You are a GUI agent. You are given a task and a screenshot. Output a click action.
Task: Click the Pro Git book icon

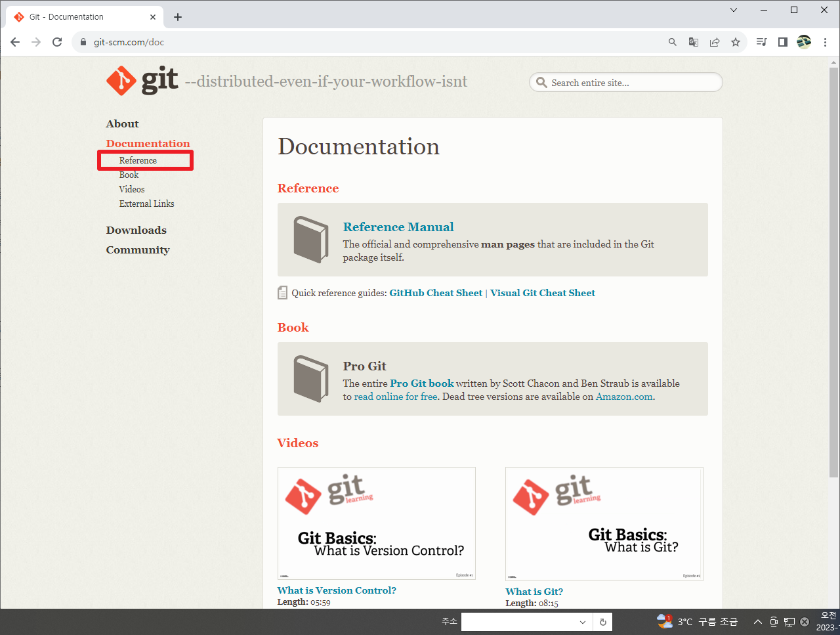point(310,378)
